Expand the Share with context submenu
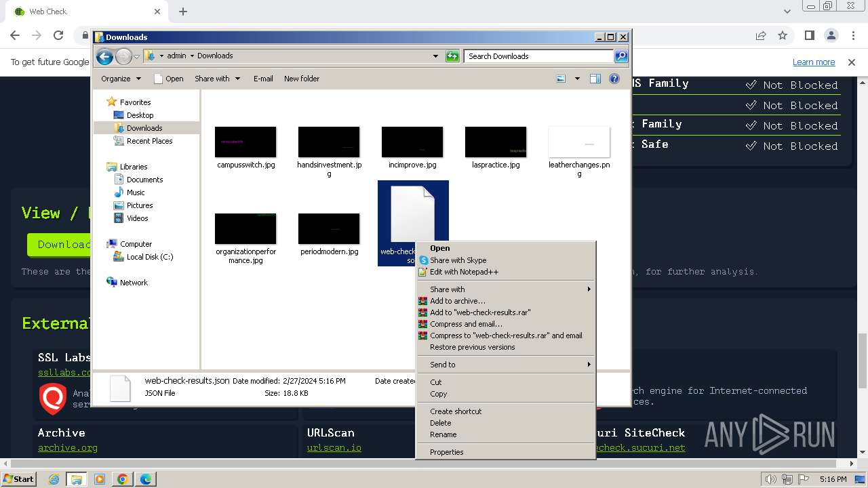The image size is (868, 488). 505,289
